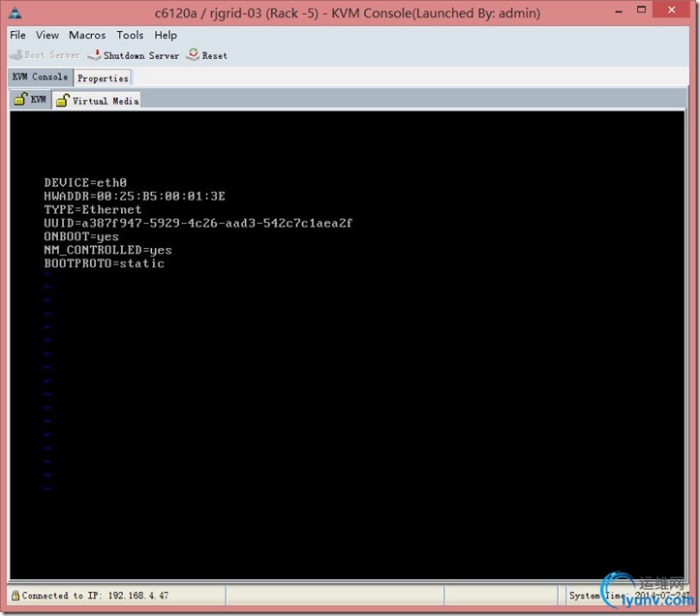Click the NM_CONTROLLED=yes line
Image resolution: width=700 pixels, height=616 pixels.
point(107,250)
